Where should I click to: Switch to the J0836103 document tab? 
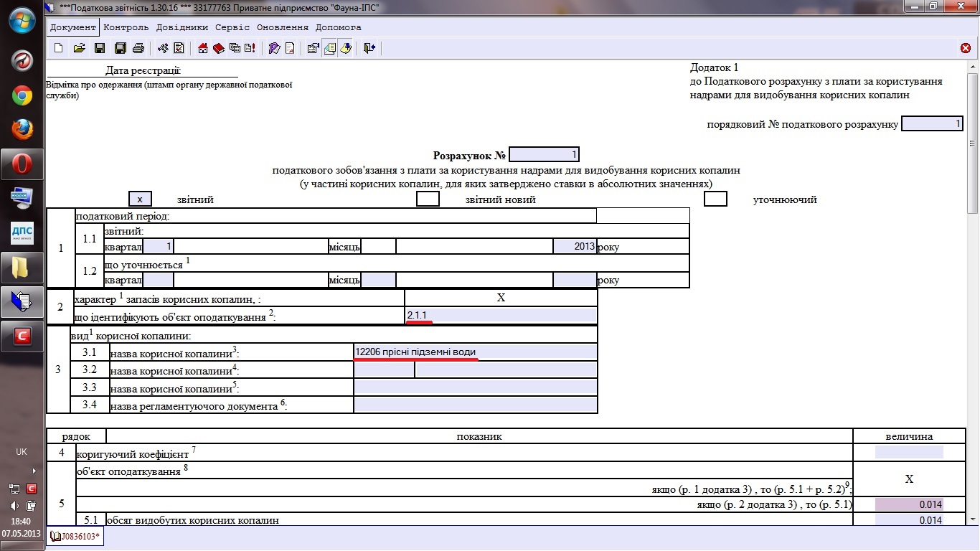click(x=76, y=536)
